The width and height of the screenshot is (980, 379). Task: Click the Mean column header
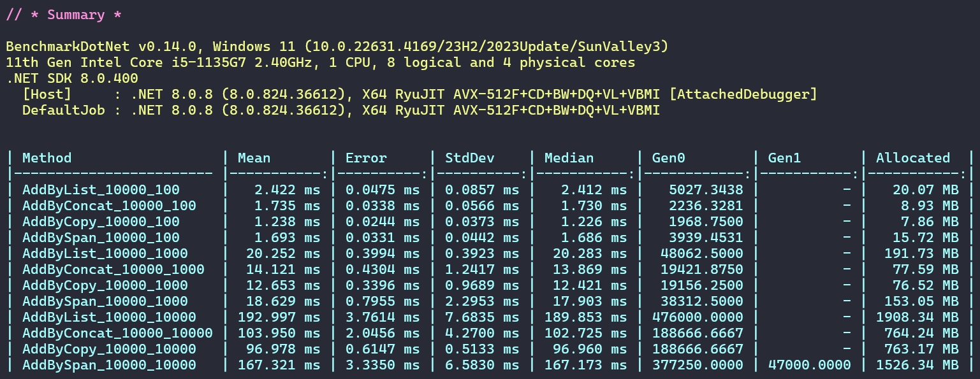point(254,158)
